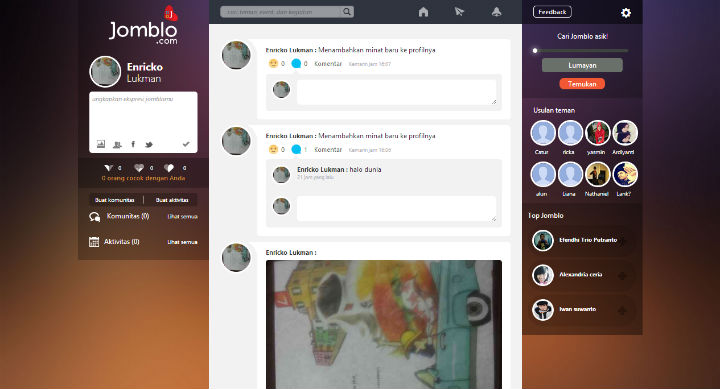Screen dimensions: 720x389
Task: Click the diamond counter icon
Action: tap(108, 168)
